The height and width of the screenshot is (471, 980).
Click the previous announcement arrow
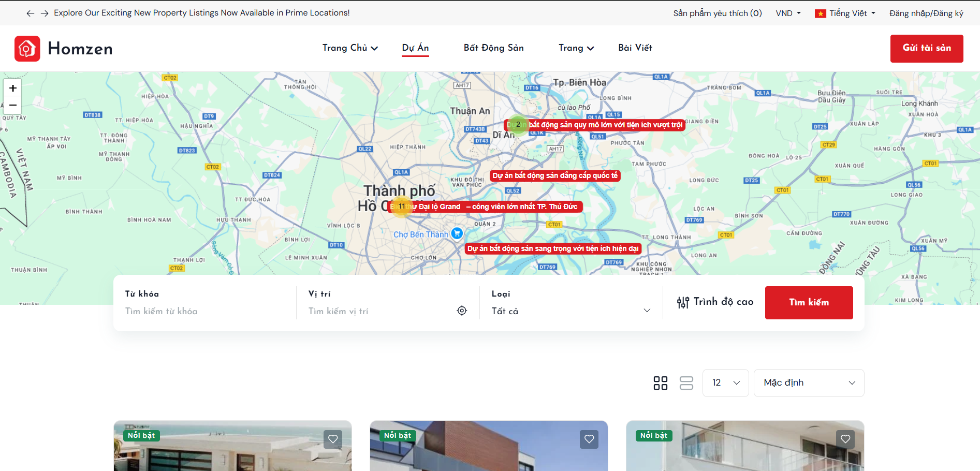click(x=31, y=13)
